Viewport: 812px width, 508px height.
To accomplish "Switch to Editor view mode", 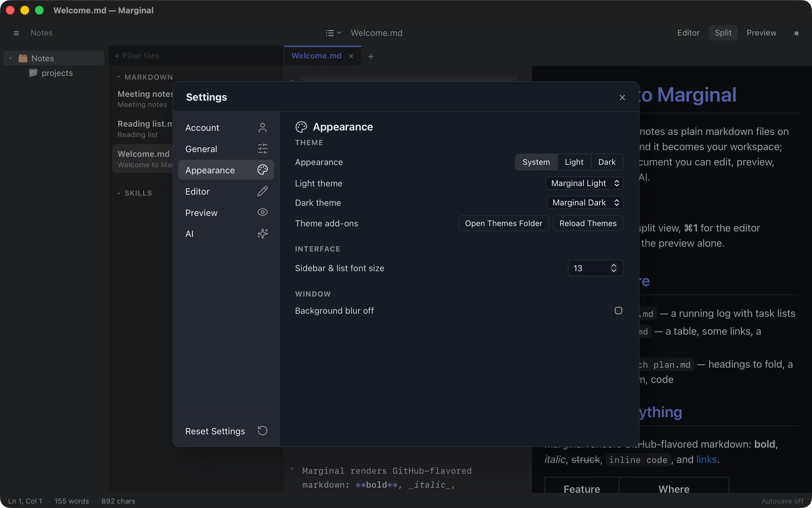I will 688,33.
